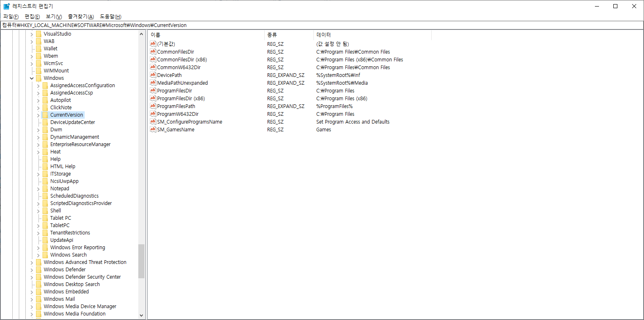Expand the AssignedAccessConfiguration key
This screenshot has height=320, width=644.
tap(38, 86)
